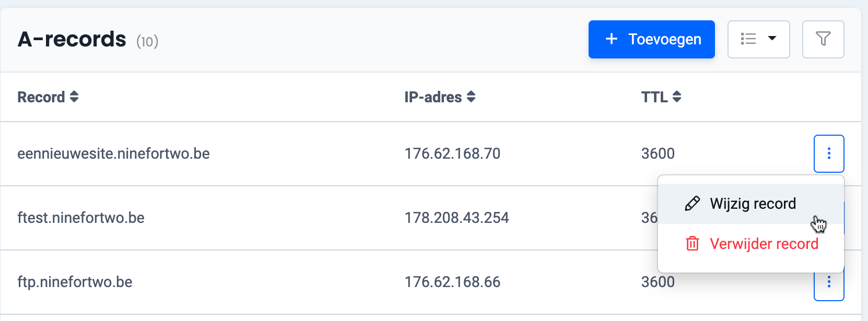Choose Verwijder record from the menu
Image resolution: width=868 pixels, height=321 pixels.
[x=764, y=244]
